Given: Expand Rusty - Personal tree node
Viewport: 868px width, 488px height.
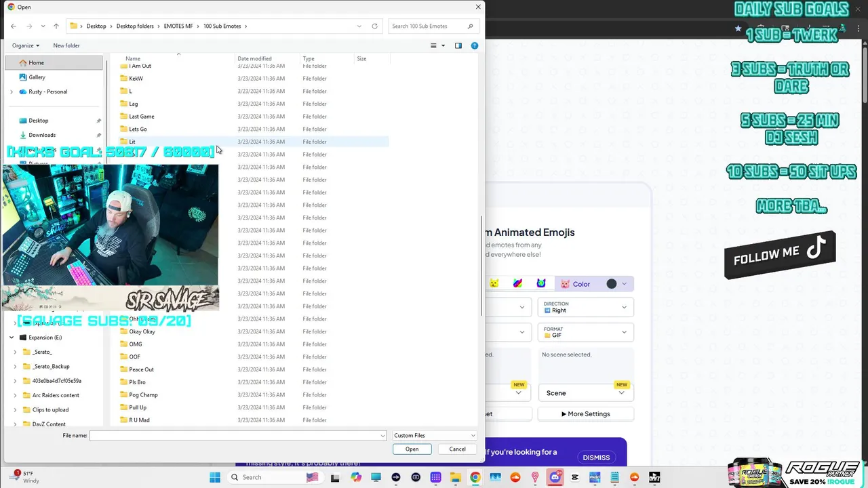Looking at the screenshot, I should pyautogui.click(x=12, y=91).
